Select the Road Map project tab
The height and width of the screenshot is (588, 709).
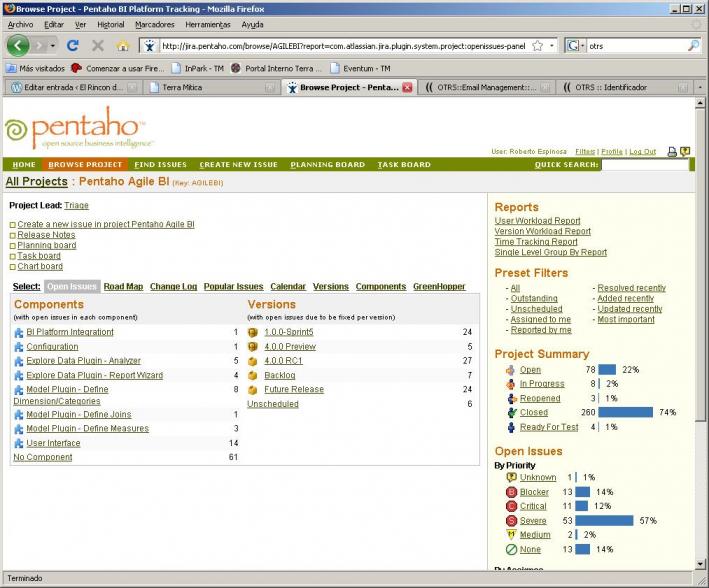[123, 287]
